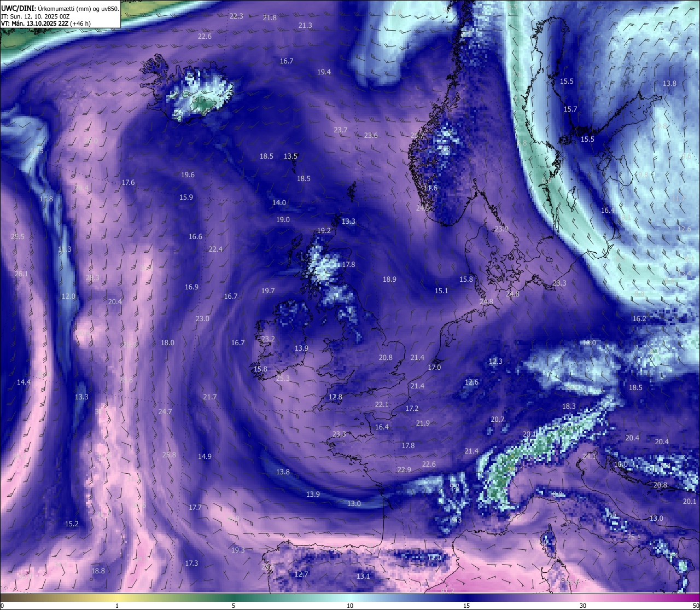
Task: Click the 12.7 value over Spain
Action: point(301,574)
